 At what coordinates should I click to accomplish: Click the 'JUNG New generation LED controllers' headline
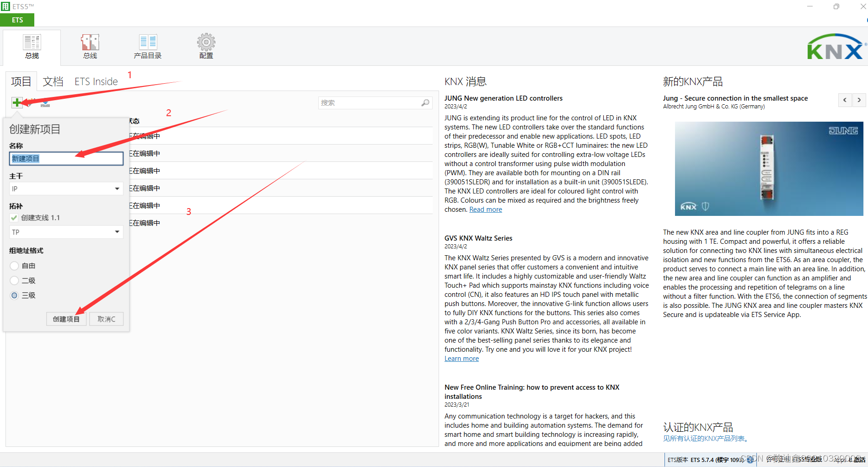pyautogui.click(x=504, y=98)
